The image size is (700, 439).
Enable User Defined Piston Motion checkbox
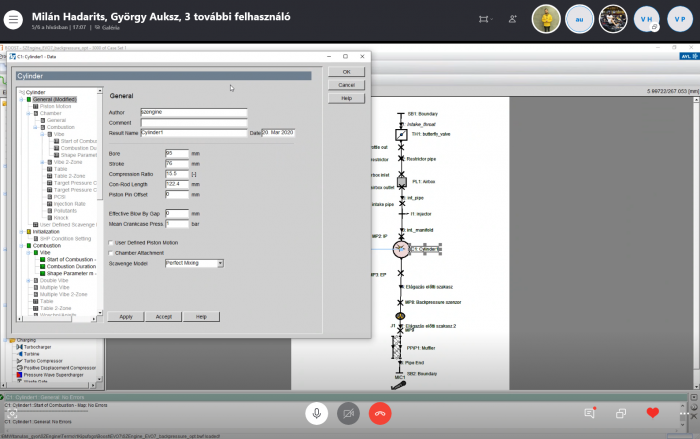(111, 243)
